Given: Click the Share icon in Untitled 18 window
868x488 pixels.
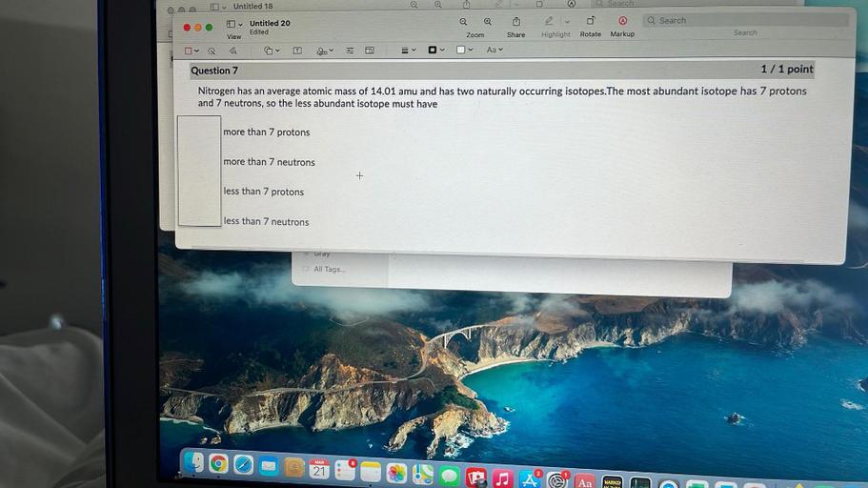Looking at the screenshot, I should 466,5.
